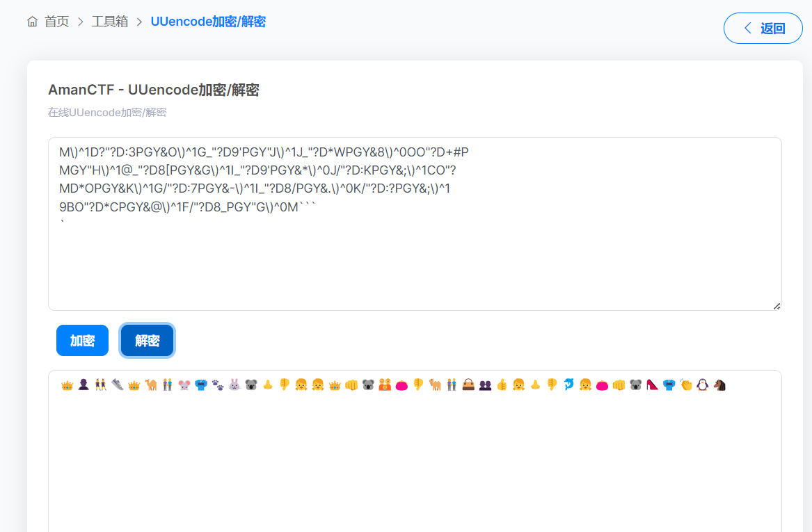Click the single bust silhouette emoji
The height and width of the screenshot is (532, 812).
84,385
